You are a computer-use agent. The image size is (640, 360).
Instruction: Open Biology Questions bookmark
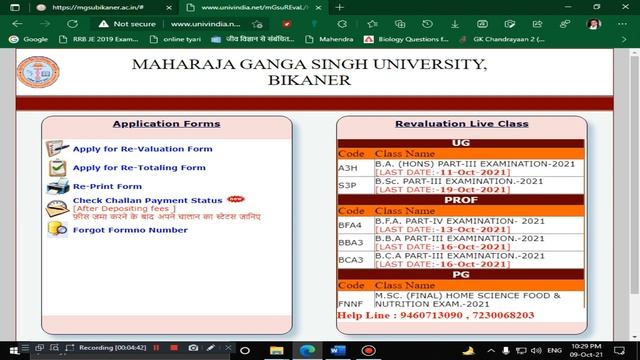407,39
